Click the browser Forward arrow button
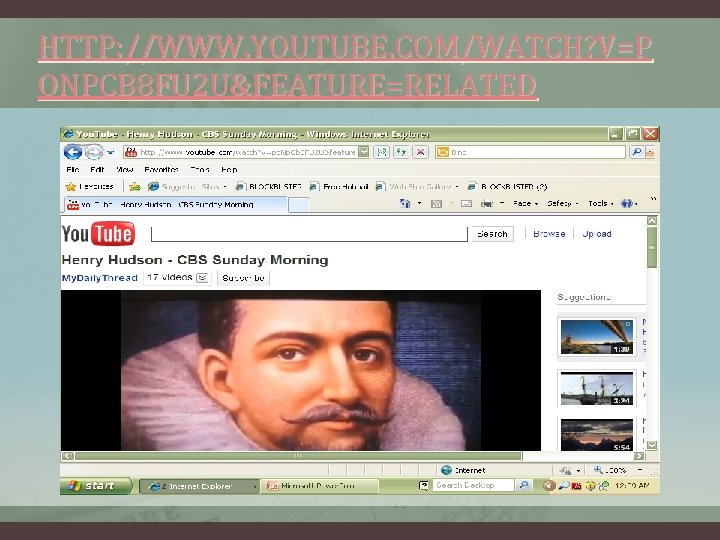This screenshot has height=540, width=720. click(x=94, y=152)
